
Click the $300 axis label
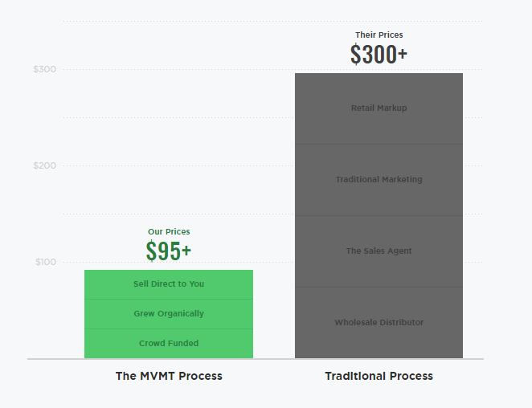pyautogui.click(x=45, y=69)
